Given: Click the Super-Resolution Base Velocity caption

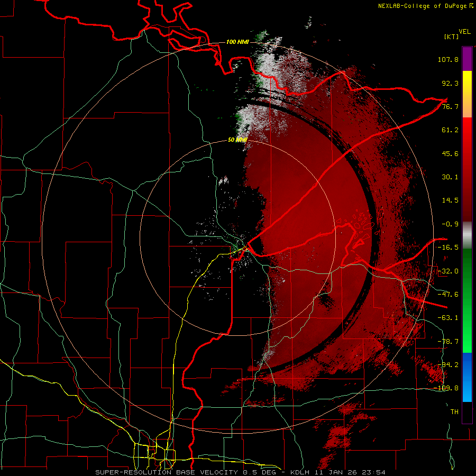Looking at the screenshot, I should (240, 472).
